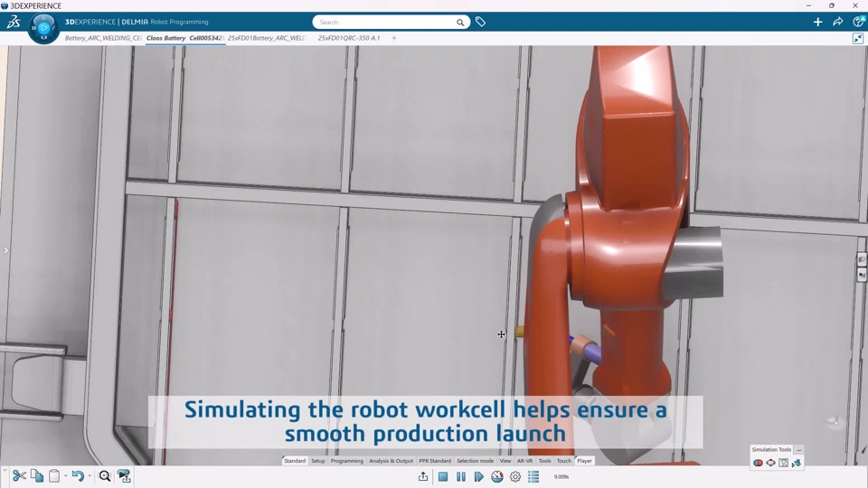Open the Undo history dropdown arrow
This screenshot has width=868, height=488.
pos(90,476)
